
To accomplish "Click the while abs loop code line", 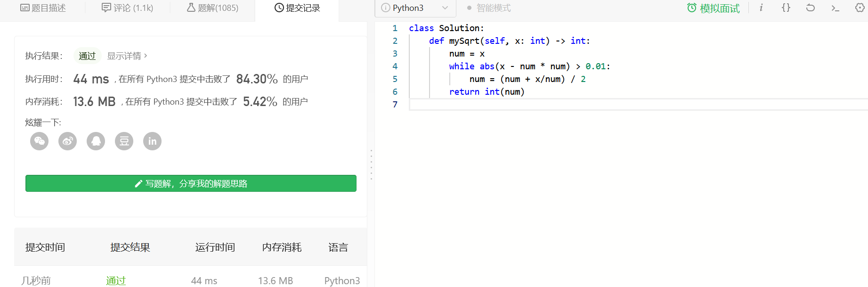I will point(530,66).
